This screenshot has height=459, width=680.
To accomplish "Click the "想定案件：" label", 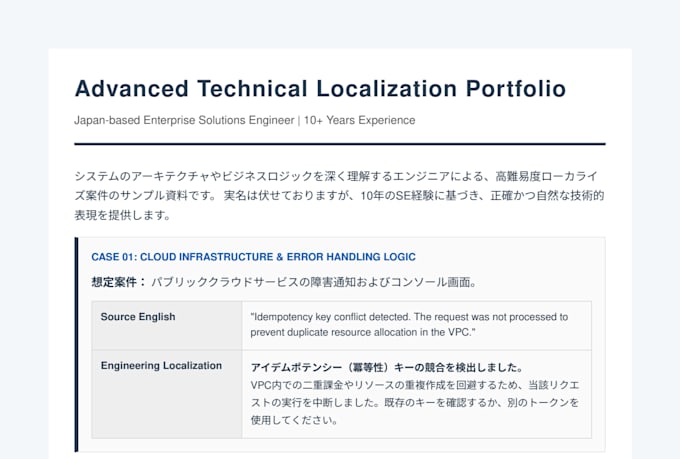I will tap(119, 282).
